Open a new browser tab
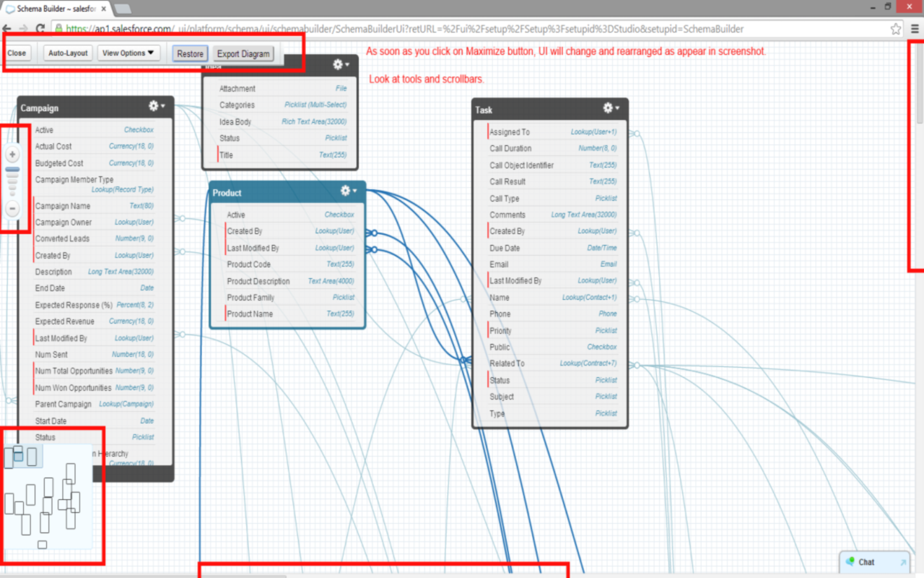 coord(122,9)
